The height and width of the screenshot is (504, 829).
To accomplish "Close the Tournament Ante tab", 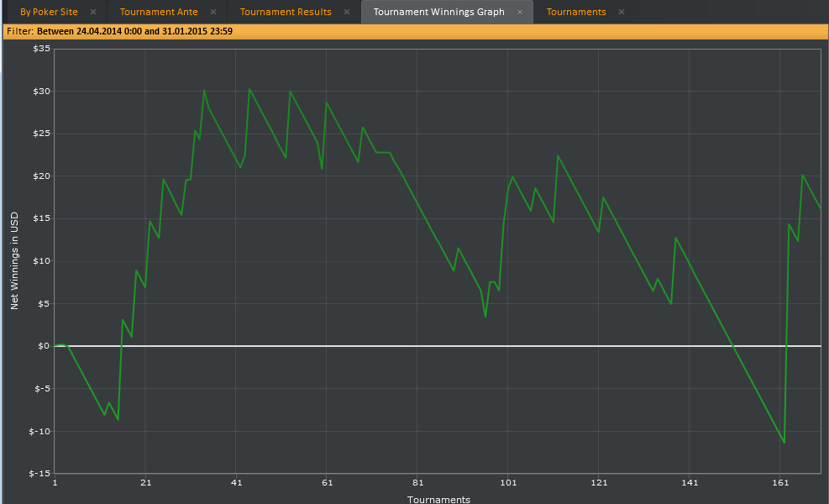I will tap(213, 12).
